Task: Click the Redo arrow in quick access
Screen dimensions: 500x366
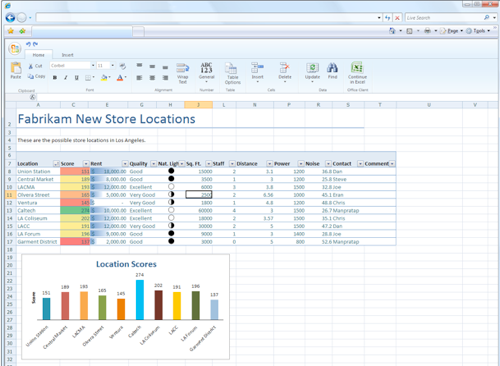Action: pyautogui.click(x=35, y=44)
